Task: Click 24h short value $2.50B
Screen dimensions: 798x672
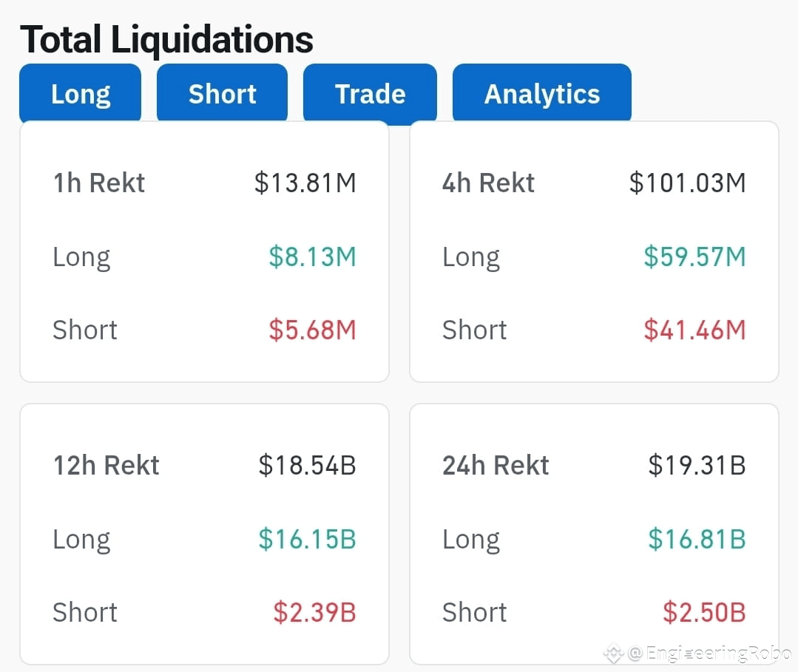Action: (704, 612)
